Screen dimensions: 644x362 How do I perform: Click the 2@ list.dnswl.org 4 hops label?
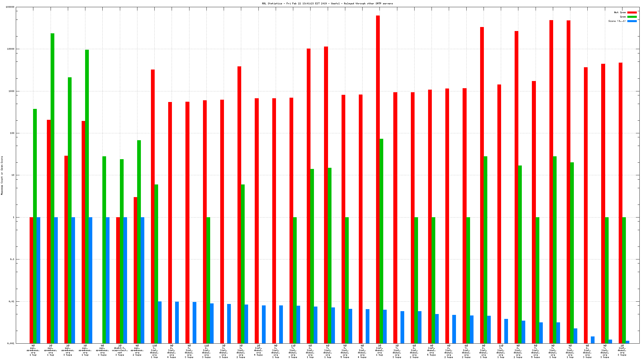258,350
